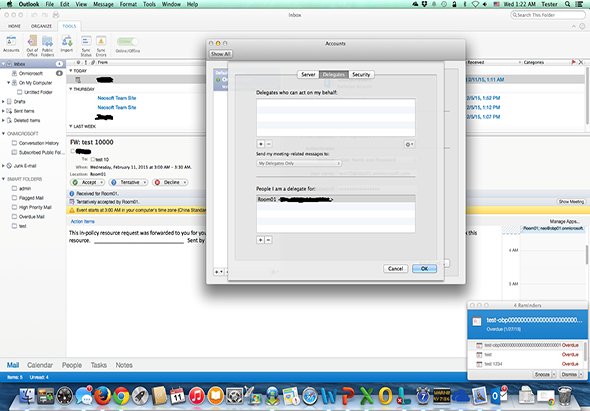Click Show All in Accounts window
The width and height of the screenshot is (590, 411).
pos(220,54)
